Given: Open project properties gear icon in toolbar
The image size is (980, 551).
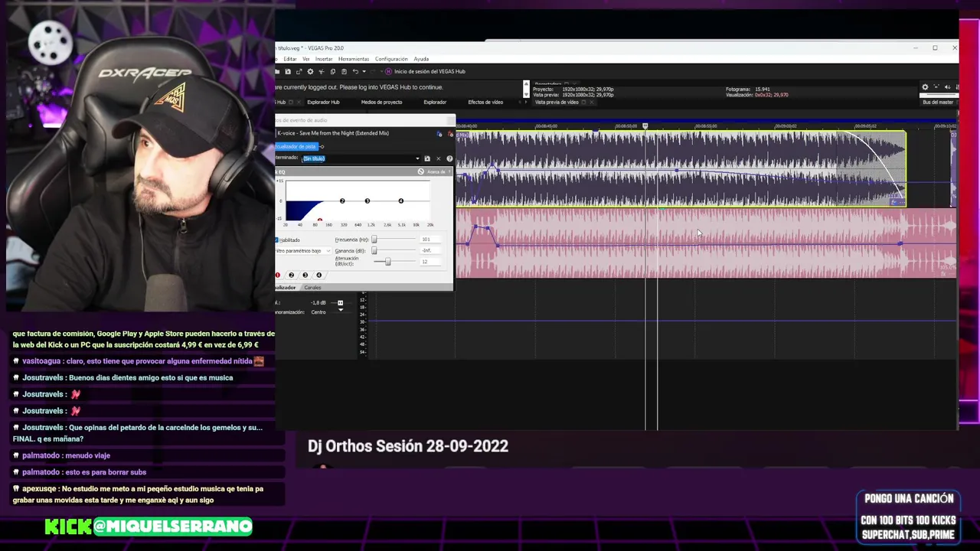Looking at the screenshot, I should pyautogui.click(x=310, y=71).
